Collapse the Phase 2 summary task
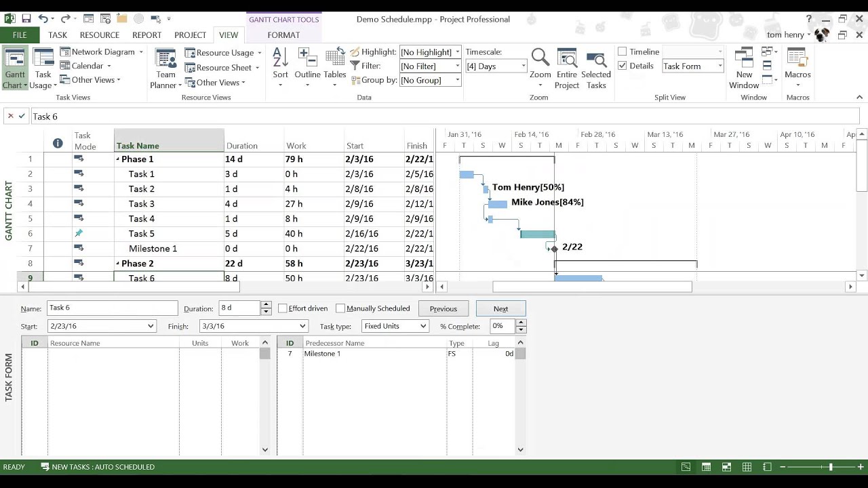This screenshot has height=488, width=868. point(117,264)
